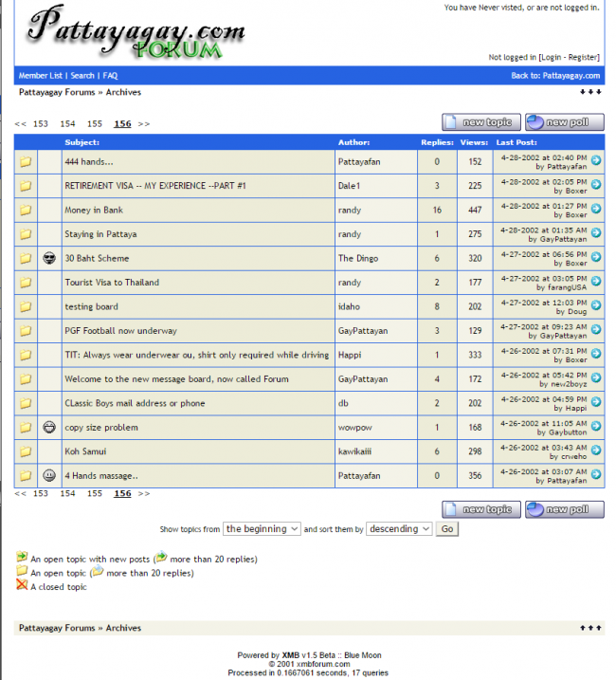Image resolution: width=616 pixels, height=680 pixels.
Task: Go to last post of '444 hands...' via arrow
Action: point(596,160)
